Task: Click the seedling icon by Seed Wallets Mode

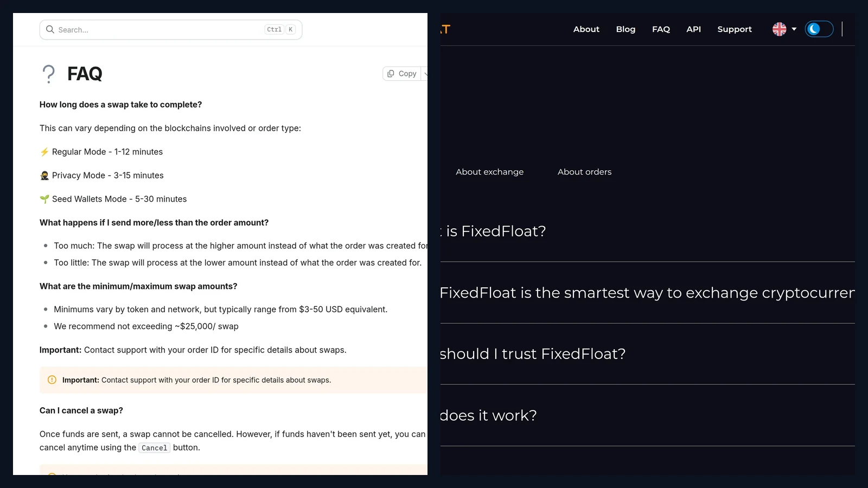Action: pyautogui.click(x=44, y=199)
